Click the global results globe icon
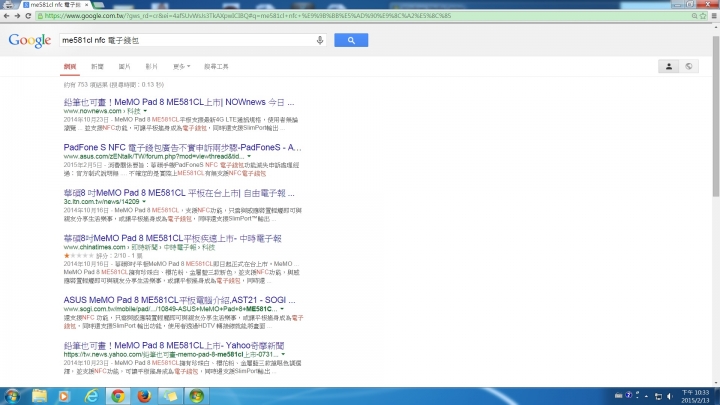 (x=689, y=67)
